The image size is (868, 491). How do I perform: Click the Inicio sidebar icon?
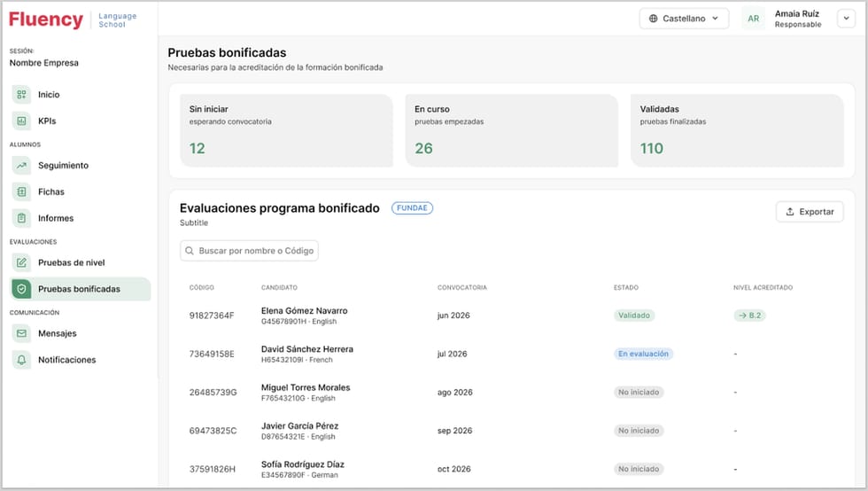[21, 94]
